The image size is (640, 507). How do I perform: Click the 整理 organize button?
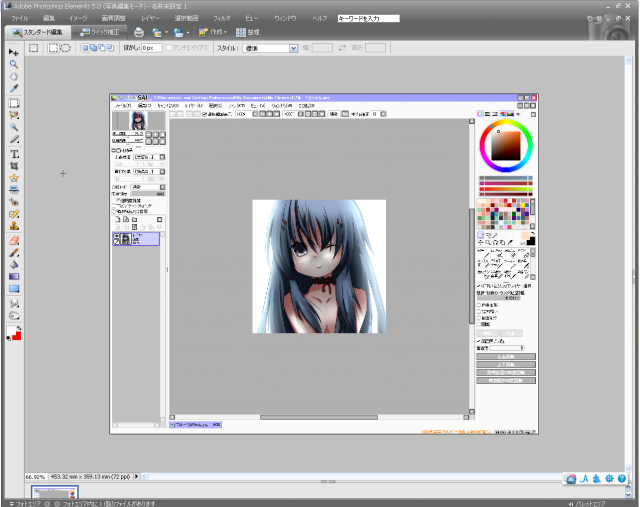coord(248,32)
